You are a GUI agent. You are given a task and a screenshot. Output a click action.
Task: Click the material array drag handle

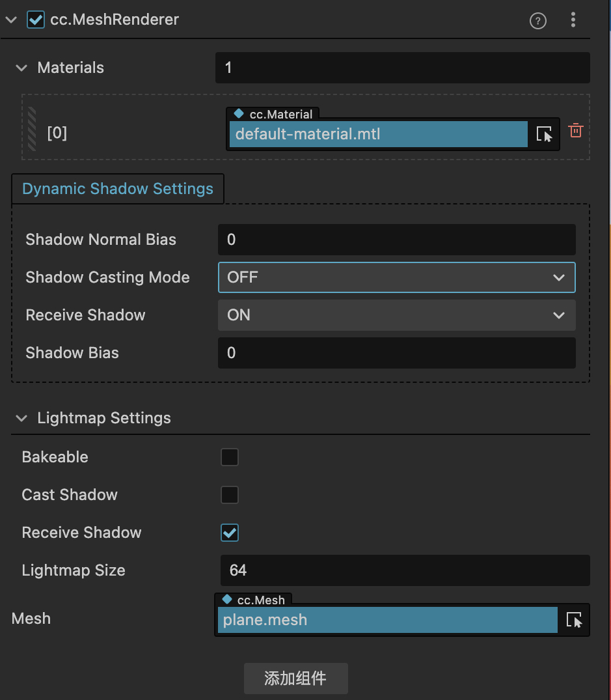click(32, 128)
